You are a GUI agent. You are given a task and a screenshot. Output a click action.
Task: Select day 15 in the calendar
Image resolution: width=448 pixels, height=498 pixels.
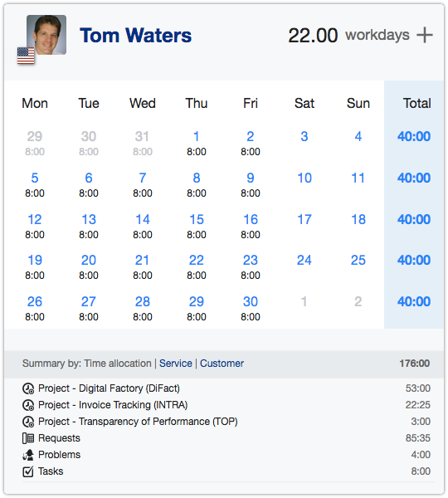197,219
